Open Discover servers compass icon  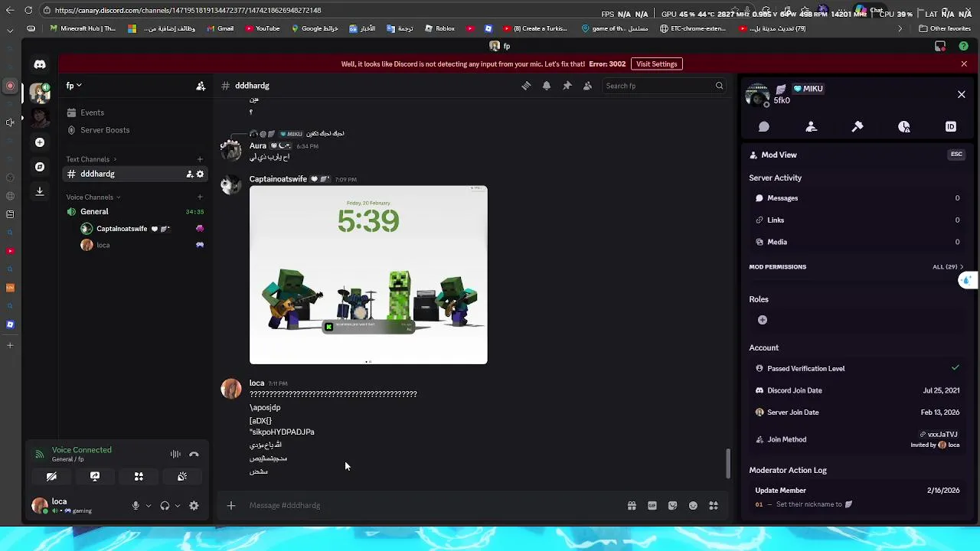click(x=40, y=167)
